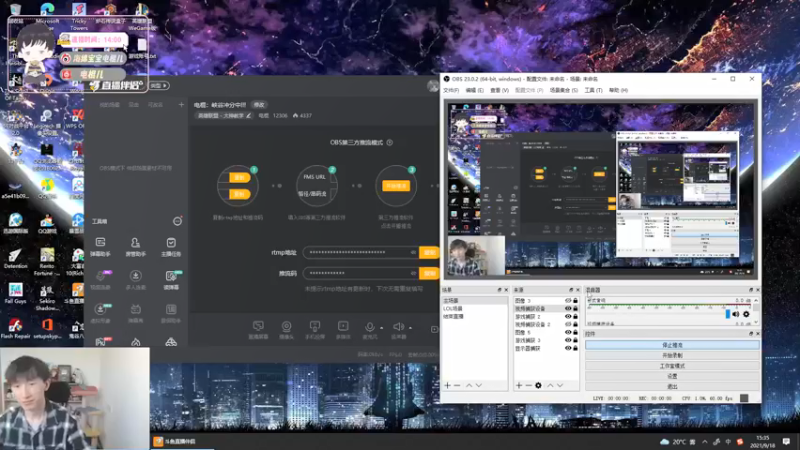Screen dimensions: 800x450
Task: Open the 场景集合(S) menu in OBS
Action: point(563,90)
